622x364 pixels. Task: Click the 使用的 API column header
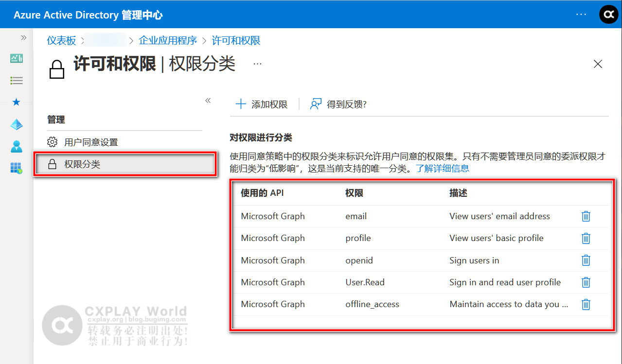tap(262, 193)
